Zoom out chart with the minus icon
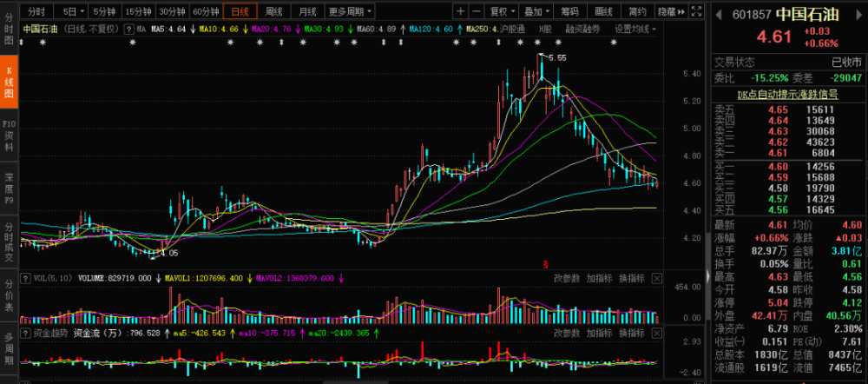Screen dimensions: 868x384 [x=476, y=11]
